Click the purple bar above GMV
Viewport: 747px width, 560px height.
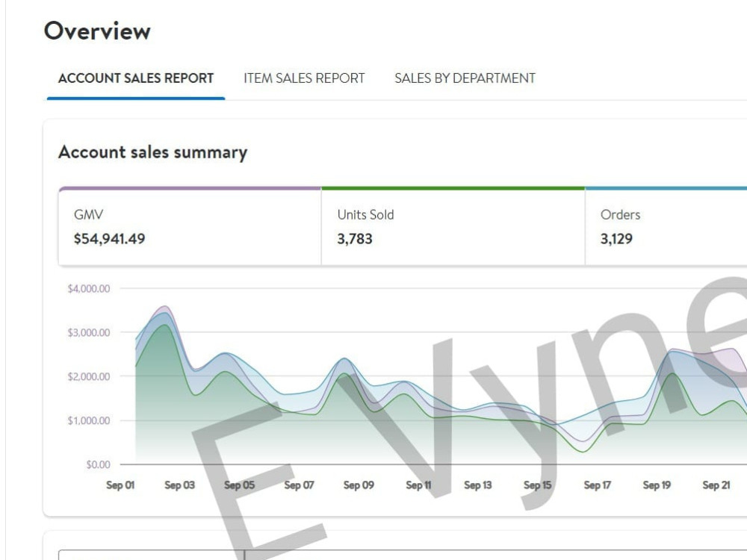click(x=190, y=189)
